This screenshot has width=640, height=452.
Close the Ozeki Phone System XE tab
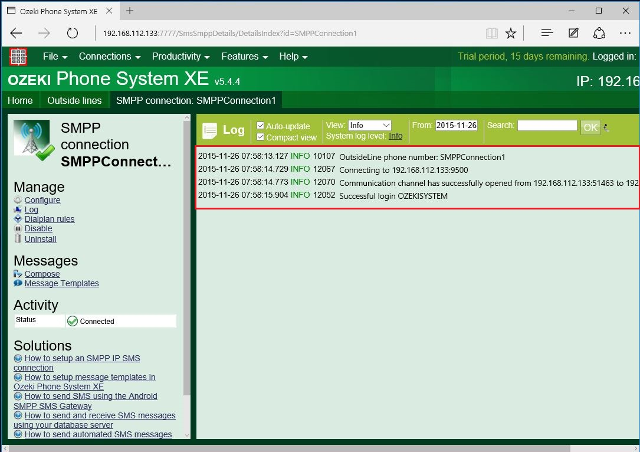coord(109,11)
